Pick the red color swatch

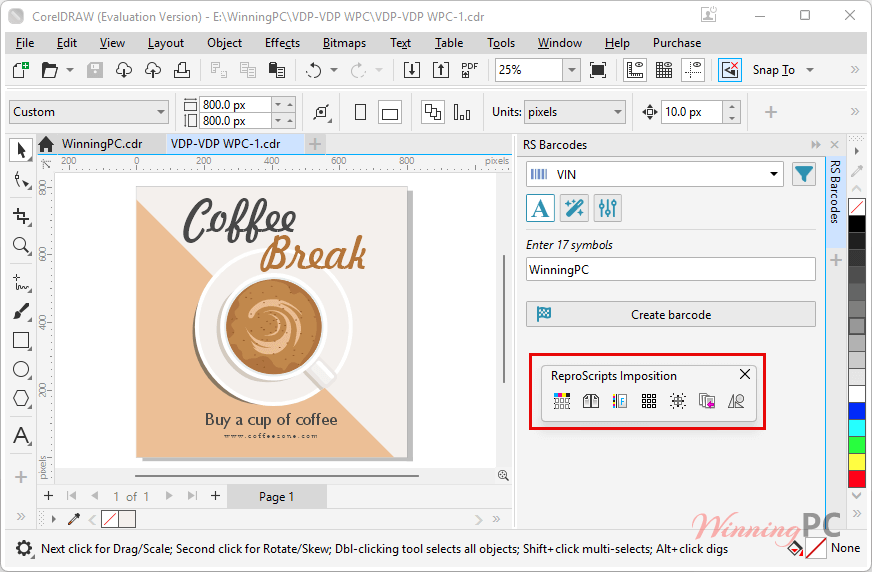(x=857, y=479)
